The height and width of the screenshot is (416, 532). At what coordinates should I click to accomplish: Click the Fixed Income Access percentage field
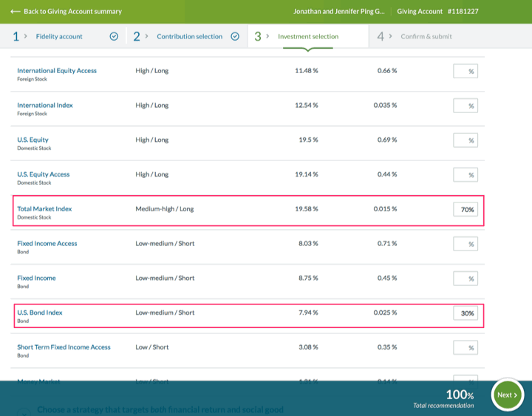coord(465,244)
